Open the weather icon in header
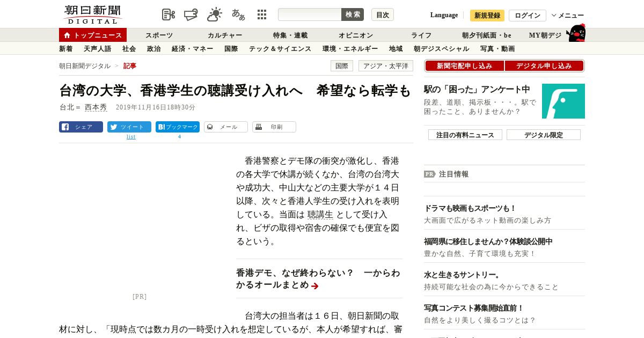The image size is (644, 338). (215, 14)
